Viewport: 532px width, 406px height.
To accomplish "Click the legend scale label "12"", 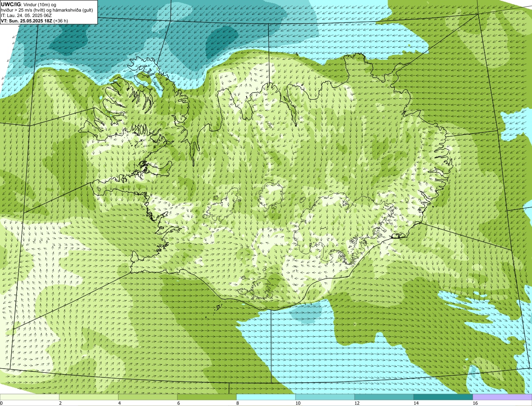I will pos(356,403).
